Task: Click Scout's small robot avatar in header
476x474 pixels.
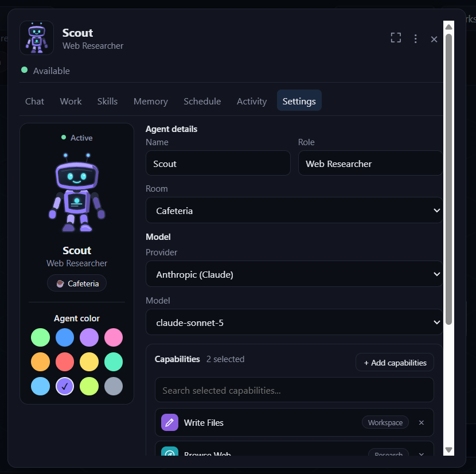Action: click(x=37, y=38)
